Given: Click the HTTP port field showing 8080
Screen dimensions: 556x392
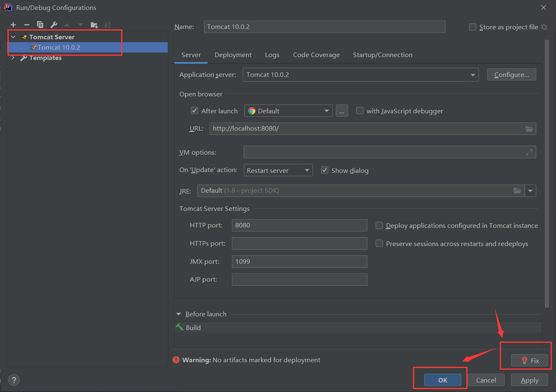Looking at the screenshot, I should coord(299,225).
